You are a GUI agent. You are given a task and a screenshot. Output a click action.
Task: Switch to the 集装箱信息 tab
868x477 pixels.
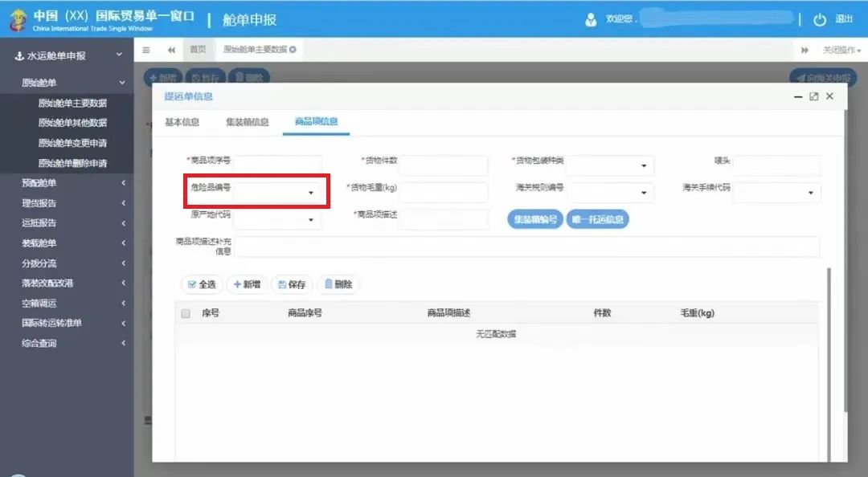247,122
